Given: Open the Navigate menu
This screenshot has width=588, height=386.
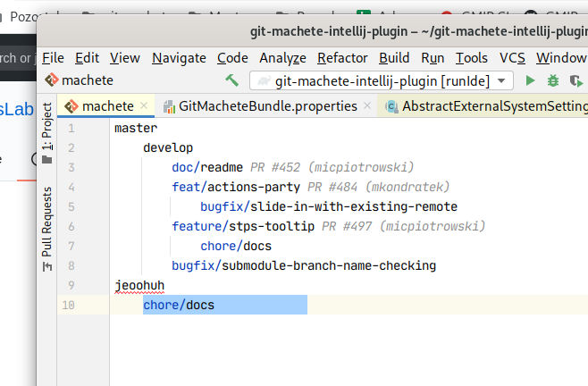Looking at the screenshot, I should click(179, 58).
